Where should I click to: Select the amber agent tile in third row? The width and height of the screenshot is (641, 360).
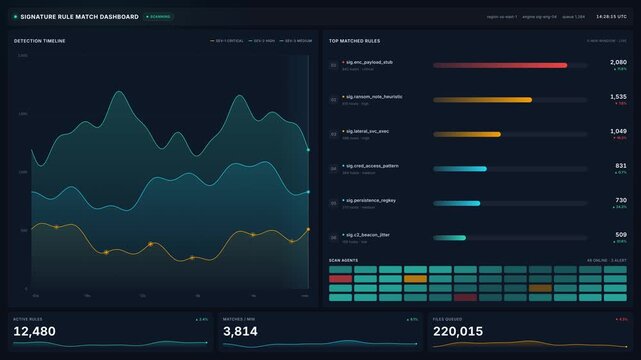(540, 288)
